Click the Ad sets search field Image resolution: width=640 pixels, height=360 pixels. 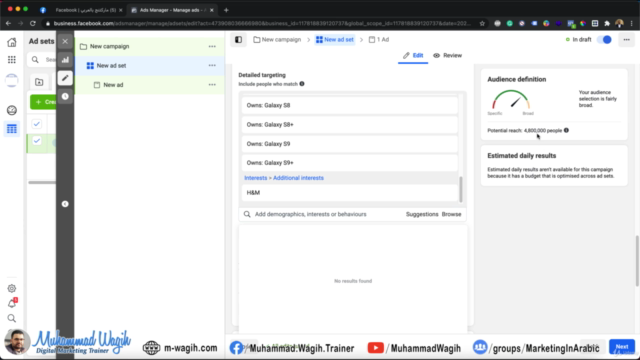click(x=42, y=60)
